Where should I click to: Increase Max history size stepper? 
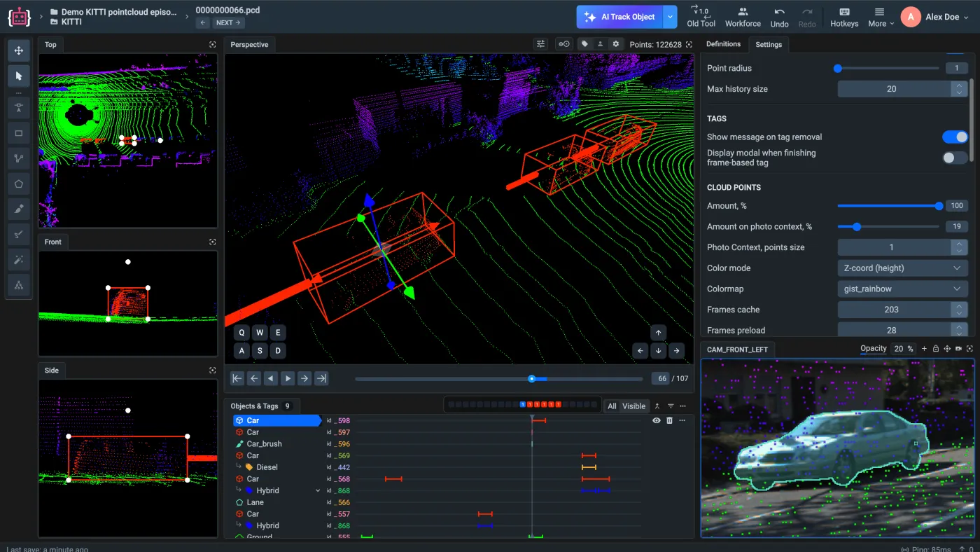point(959,85)
